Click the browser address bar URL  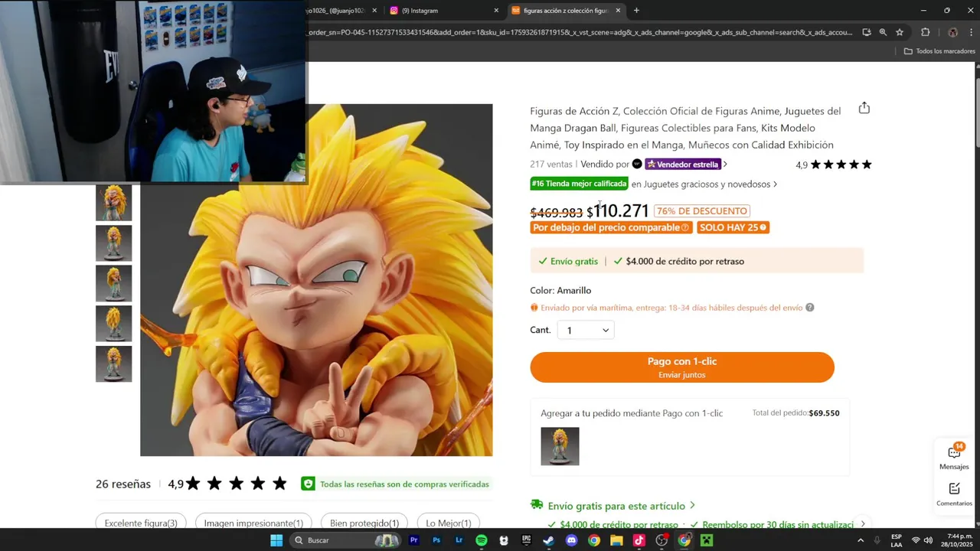click(581, 32)
